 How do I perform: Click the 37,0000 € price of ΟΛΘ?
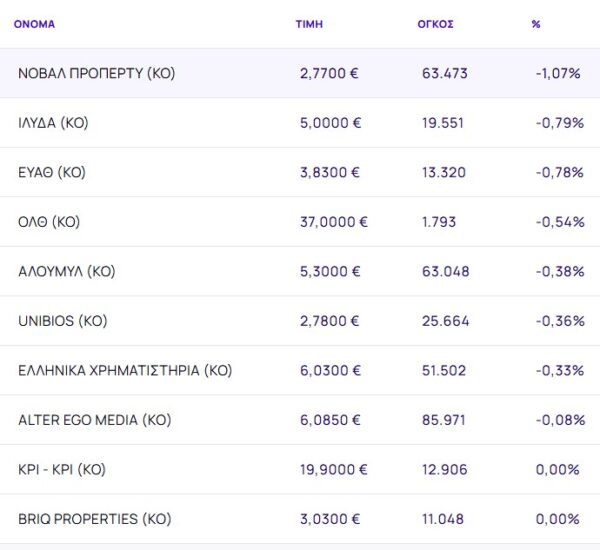[x=333, y=222]
